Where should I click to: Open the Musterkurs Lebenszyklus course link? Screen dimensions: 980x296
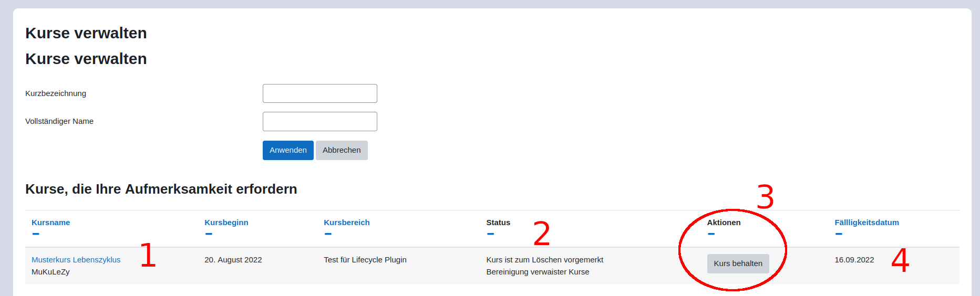coord(76,260)
